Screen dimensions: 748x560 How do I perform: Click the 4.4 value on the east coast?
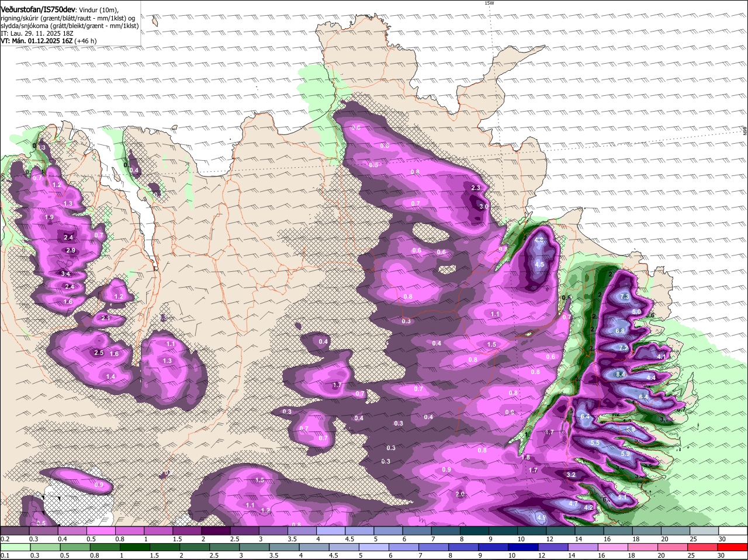pos(651,378)
